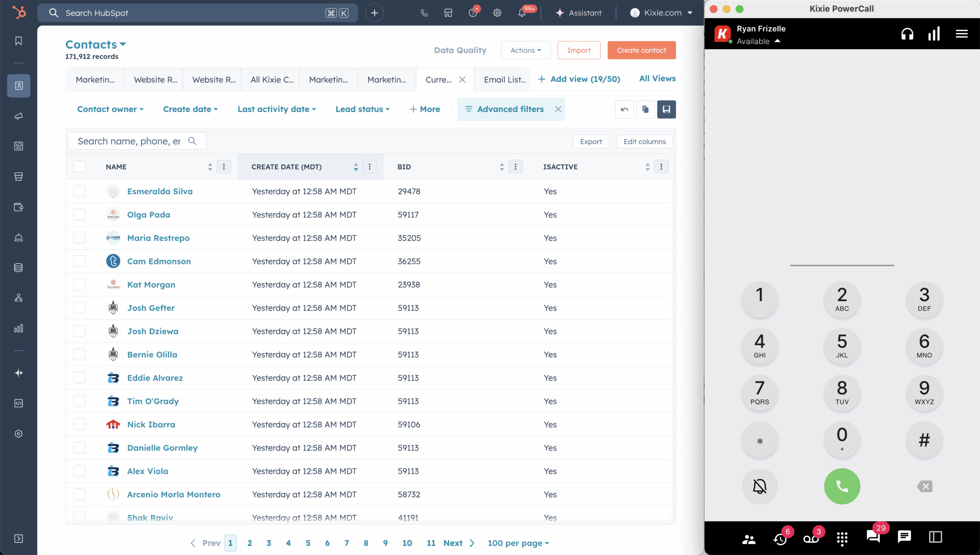Launch the HubSpot Assistant

pyautogui.click(x=578, y=13)
